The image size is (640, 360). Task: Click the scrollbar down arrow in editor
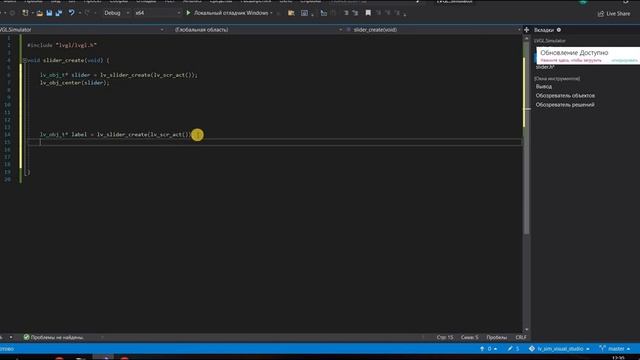(x=527, y=329)
